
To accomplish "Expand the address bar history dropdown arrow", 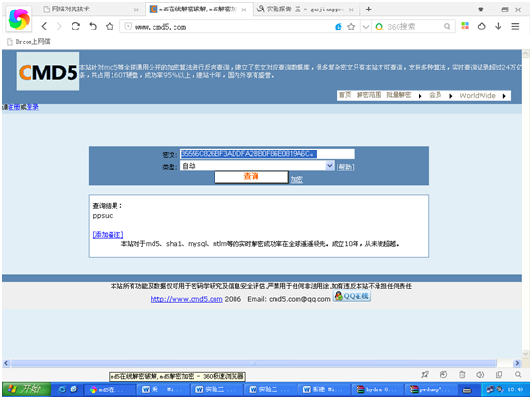I will pyautogui.click(x=366, y=27).
